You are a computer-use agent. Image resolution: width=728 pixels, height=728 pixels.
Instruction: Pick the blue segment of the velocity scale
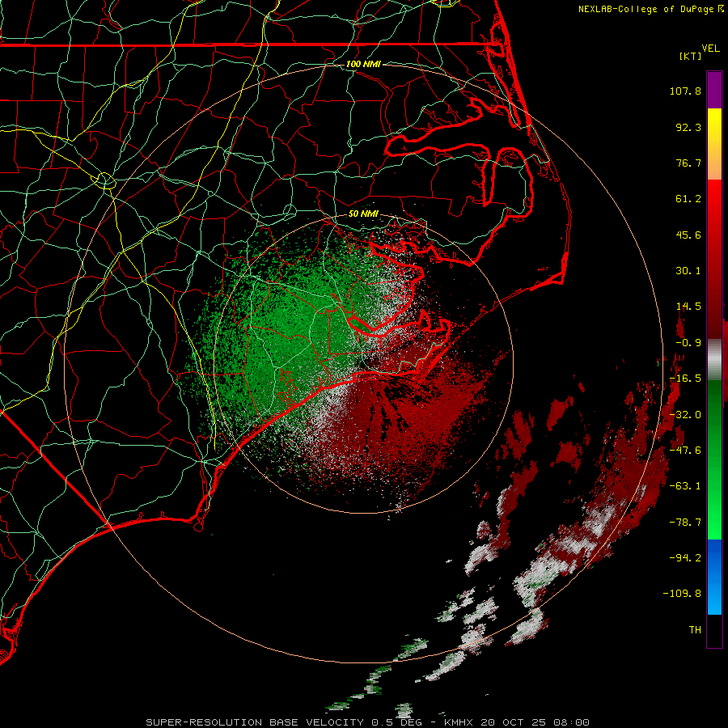pos(714,577)
